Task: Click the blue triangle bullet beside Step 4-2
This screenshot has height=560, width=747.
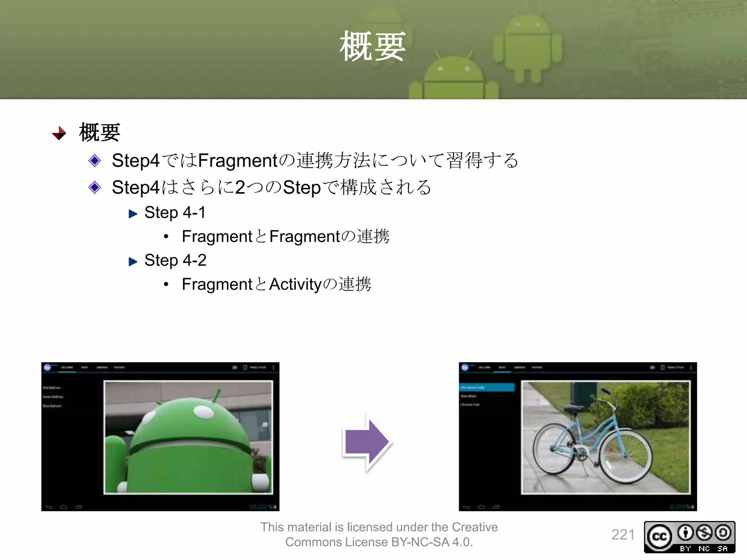Action: coord(133,261)
